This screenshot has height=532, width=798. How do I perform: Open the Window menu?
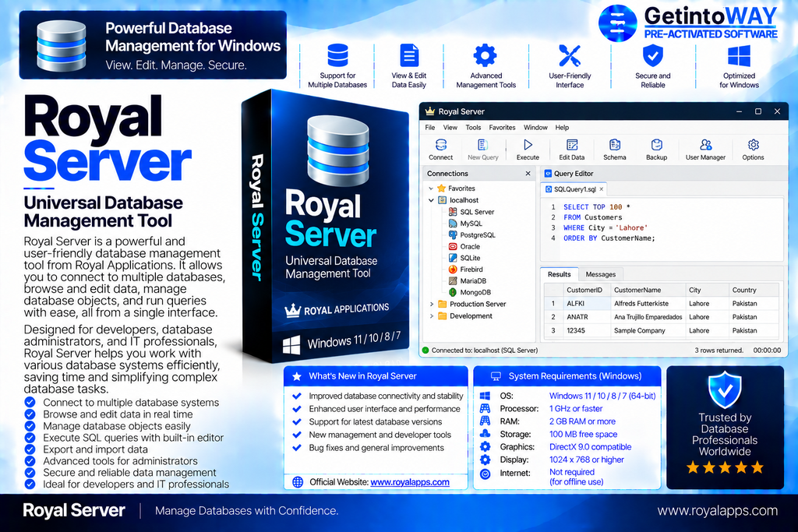pos(535,128)
